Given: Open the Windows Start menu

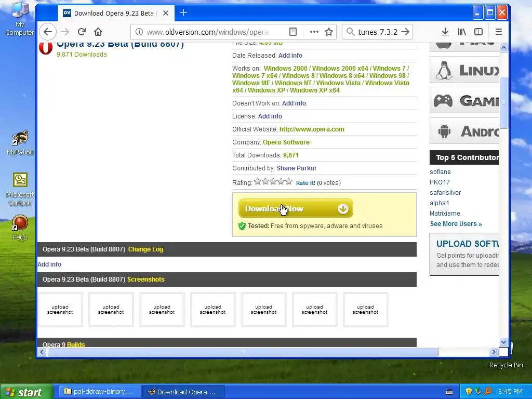Looking at the screenshot, I should [26, 392].
